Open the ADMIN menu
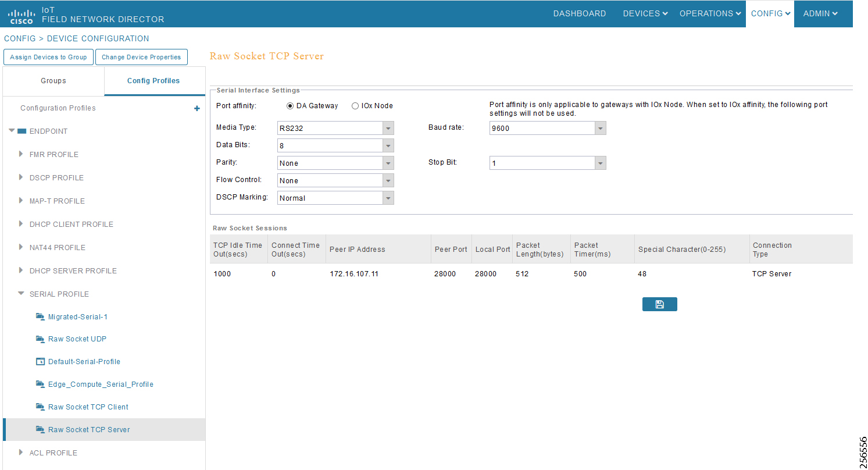The height and width of the screenshot is (470, 868). tap(820, 13)
